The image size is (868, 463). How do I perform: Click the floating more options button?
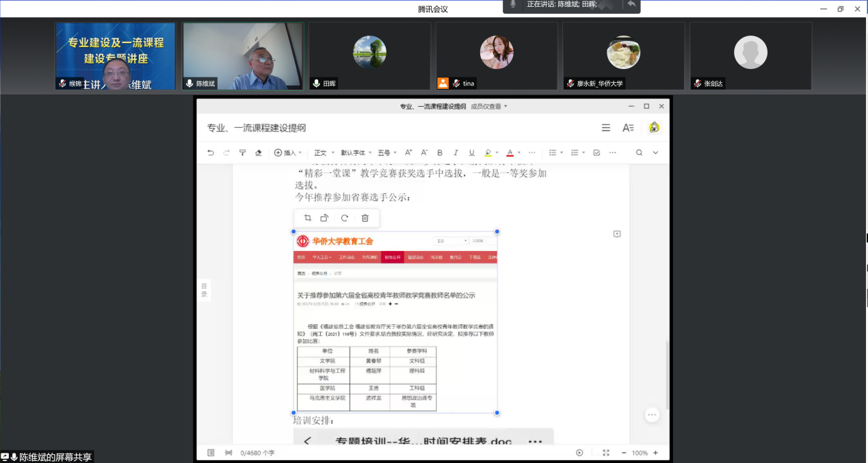(652, 414)
